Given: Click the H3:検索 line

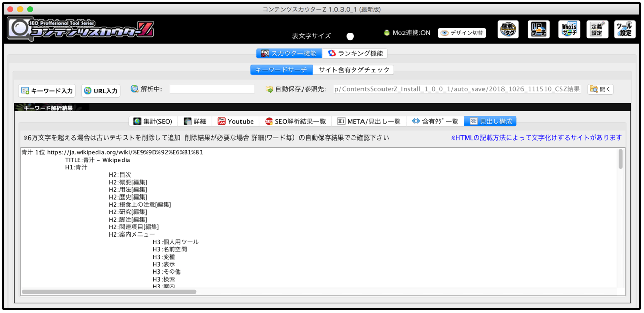Looking at the screenshot, I should [x=164, y=279].
